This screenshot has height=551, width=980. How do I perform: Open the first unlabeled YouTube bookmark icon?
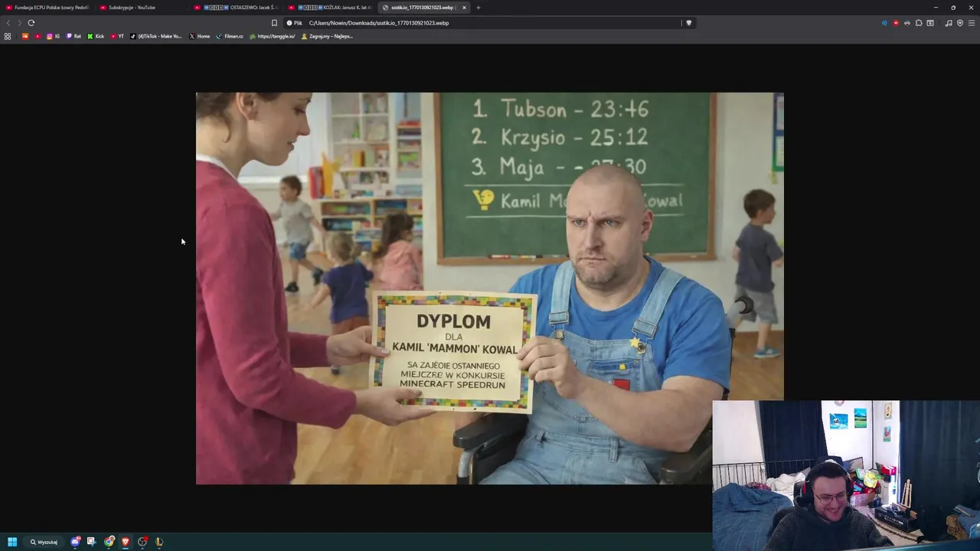[38, 36]
